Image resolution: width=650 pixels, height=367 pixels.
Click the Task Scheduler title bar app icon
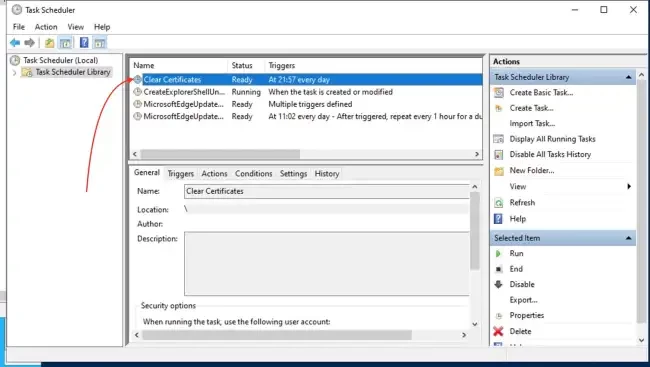17,10
